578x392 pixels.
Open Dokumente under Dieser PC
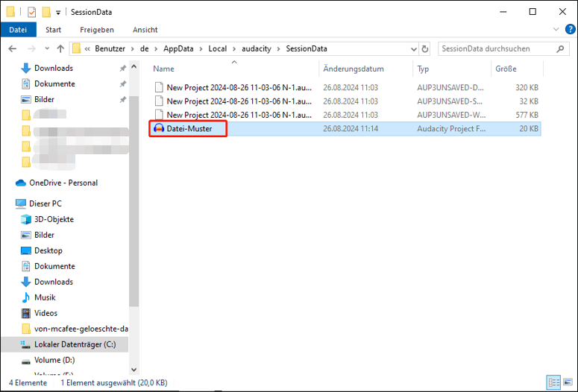click(x=54, y=266)
